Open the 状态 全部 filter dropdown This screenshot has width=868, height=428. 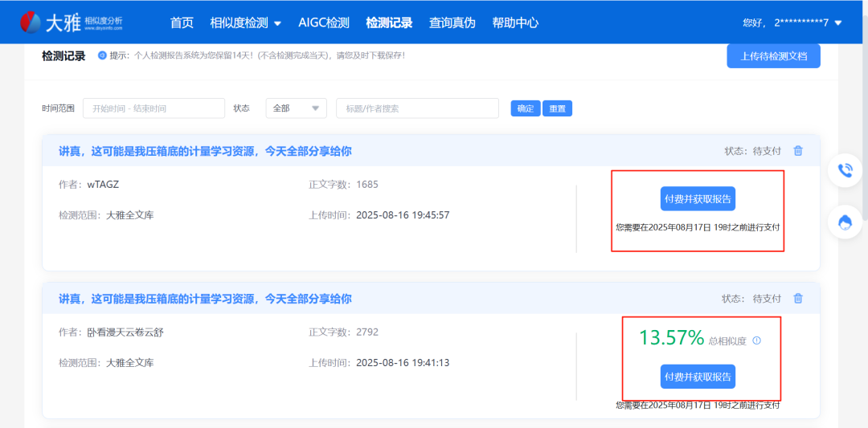(x=296, y=108)
